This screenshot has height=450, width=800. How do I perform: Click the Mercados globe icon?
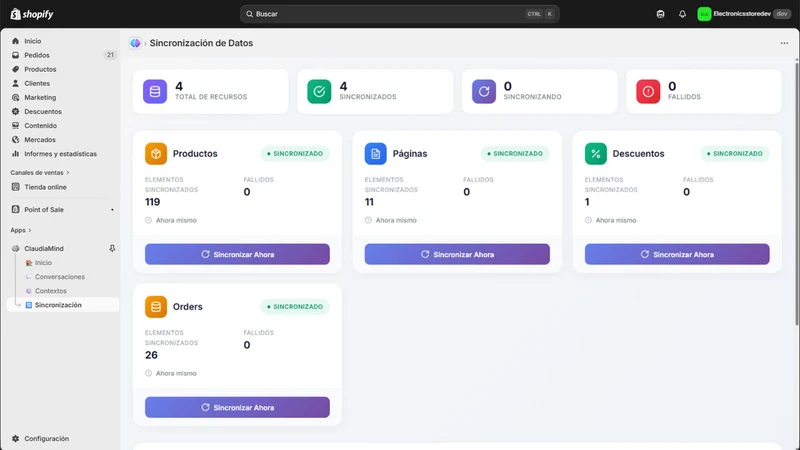15,139
